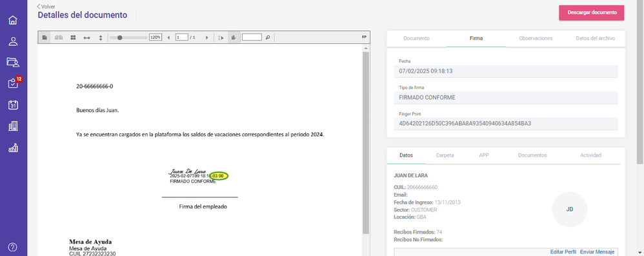Click the Editar Perfil link

[563, 252]
